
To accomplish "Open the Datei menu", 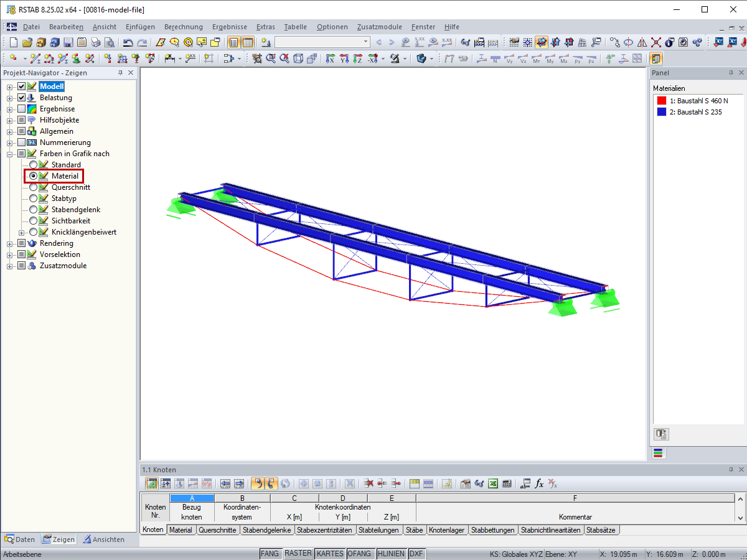I will click(x=31, y=27).
